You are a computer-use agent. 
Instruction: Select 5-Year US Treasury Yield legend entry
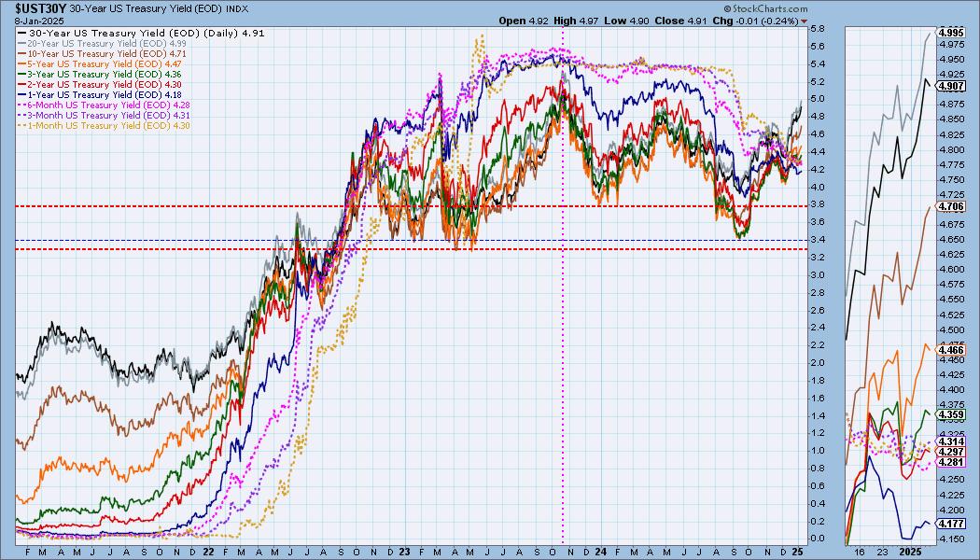click(101, 63)
